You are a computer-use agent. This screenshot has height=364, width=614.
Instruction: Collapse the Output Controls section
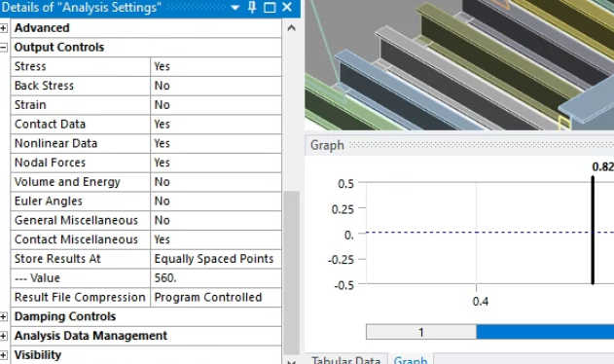tap(4, 48)
